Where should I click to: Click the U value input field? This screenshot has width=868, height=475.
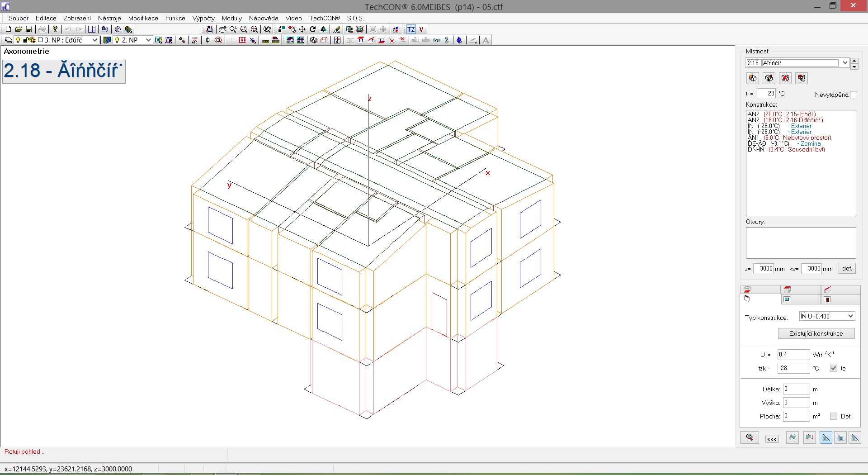[793, 355]
